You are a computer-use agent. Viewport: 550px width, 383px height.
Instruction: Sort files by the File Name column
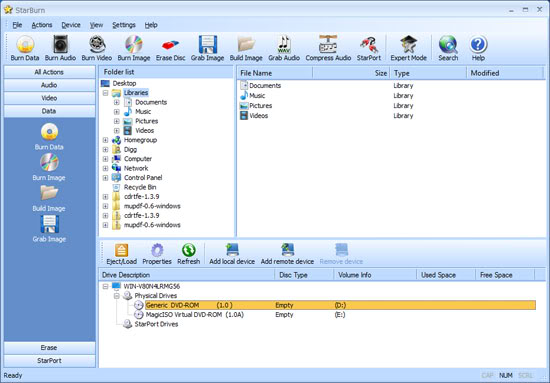point(275,73)
